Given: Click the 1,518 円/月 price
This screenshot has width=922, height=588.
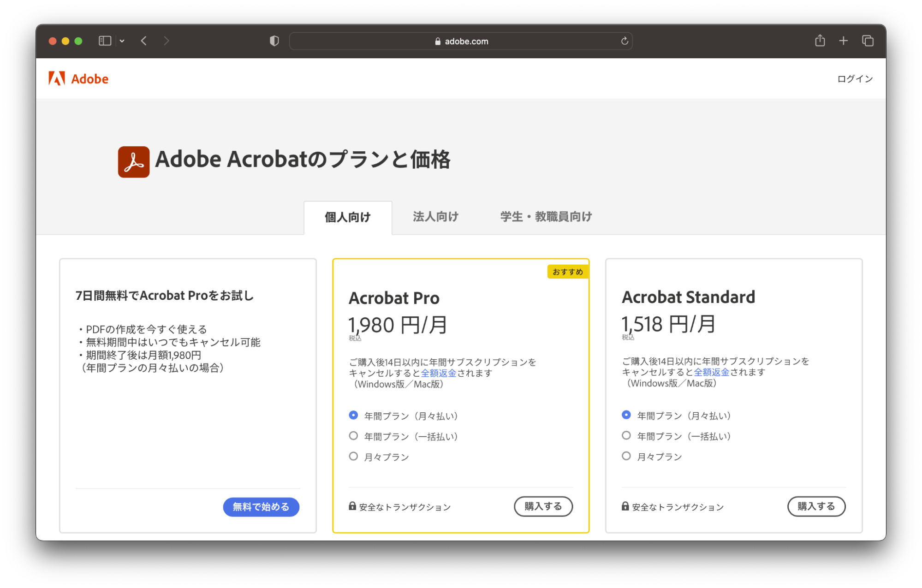Looking at the screenshot, I should [669, 324].
